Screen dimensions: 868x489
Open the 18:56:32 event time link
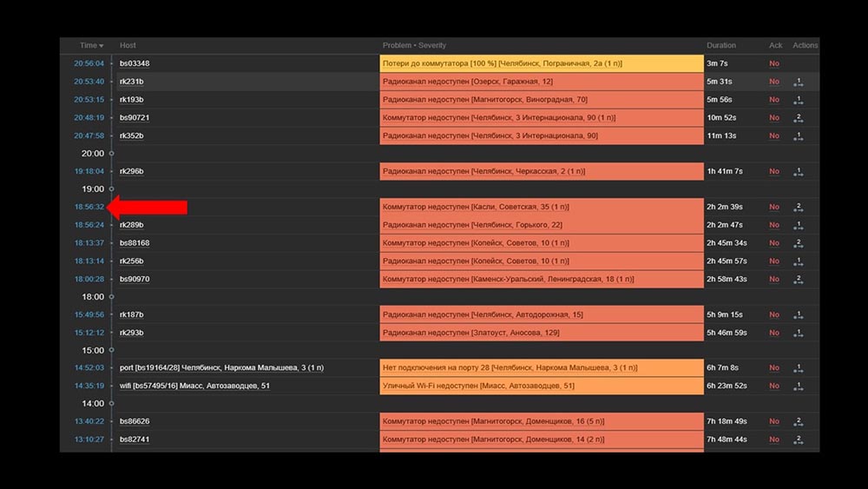pyautogui.click(x=89, y=207)
